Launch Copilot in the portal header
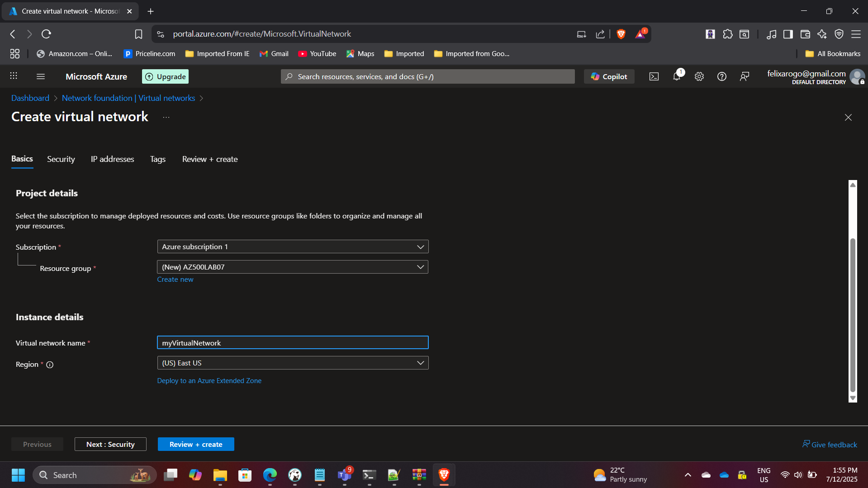The image size is (868, 488). click(609, 76)
